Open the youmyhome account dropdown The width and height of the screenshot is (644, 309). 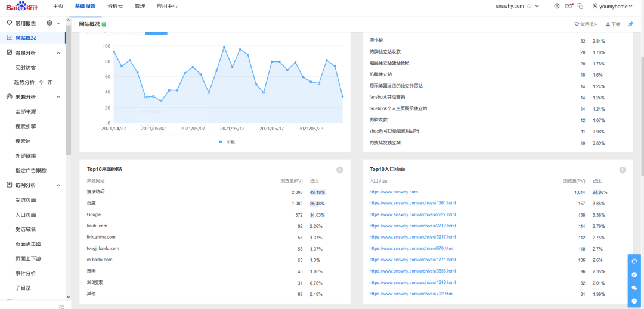[x=614, y=6]
